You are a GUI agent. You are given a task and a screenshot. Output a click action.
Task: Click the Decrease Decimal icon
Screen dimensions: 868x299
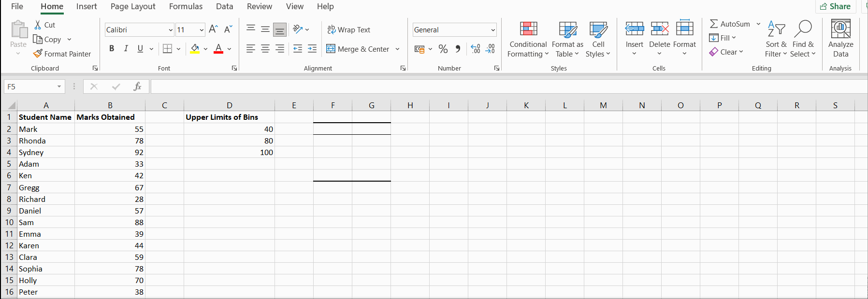[x=490, y=49]
